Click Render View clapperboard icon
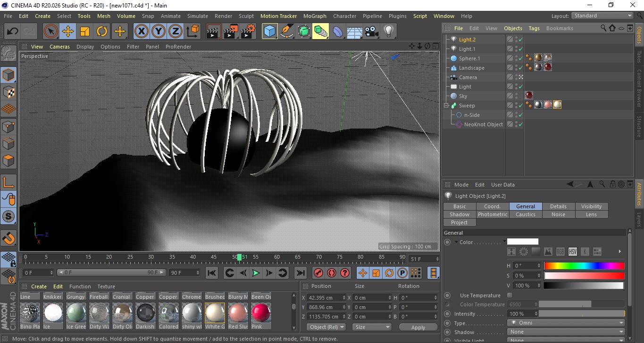Viewport: 644px width, 343px height. click(x=214, y=32)
